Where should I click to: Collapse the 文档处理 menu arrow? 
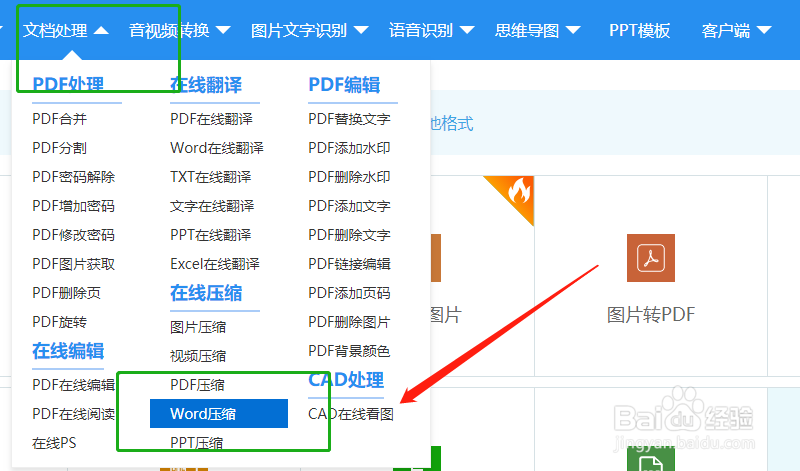pyautogui.click(x=101, y=31)
